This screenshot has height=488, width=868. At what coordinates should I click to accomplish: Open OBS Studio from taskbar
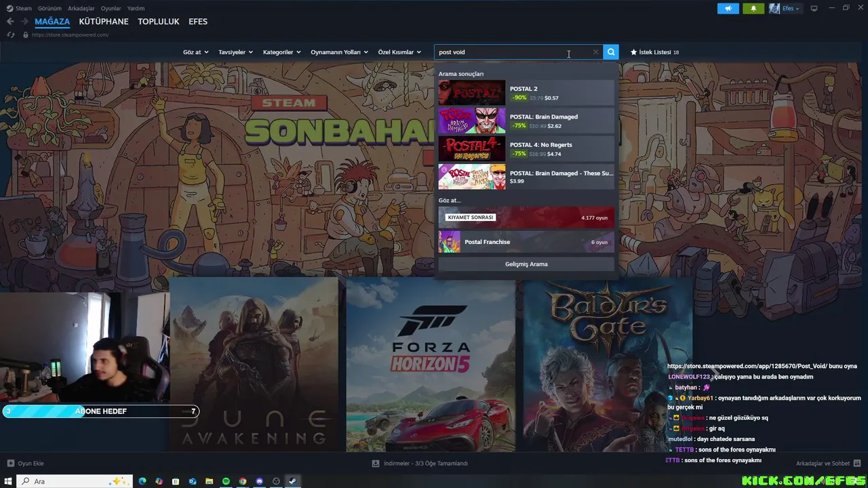pos(276,481)
